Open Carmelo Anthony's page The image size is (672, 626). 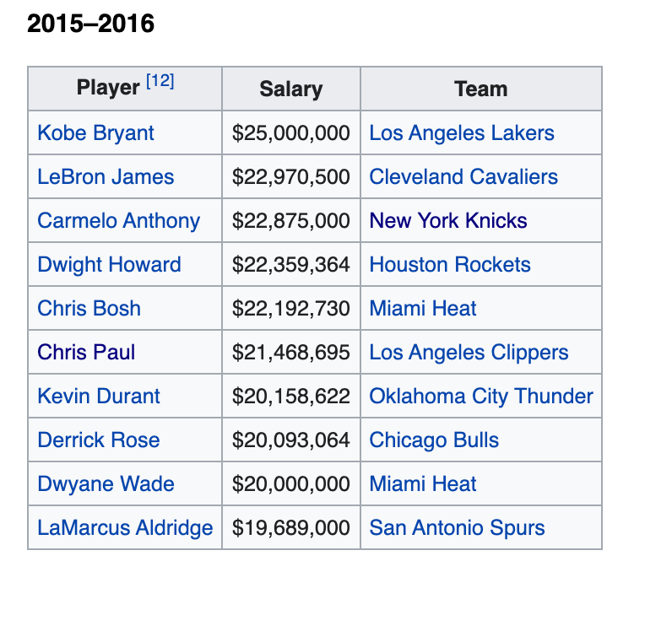(x=118, y=221)
